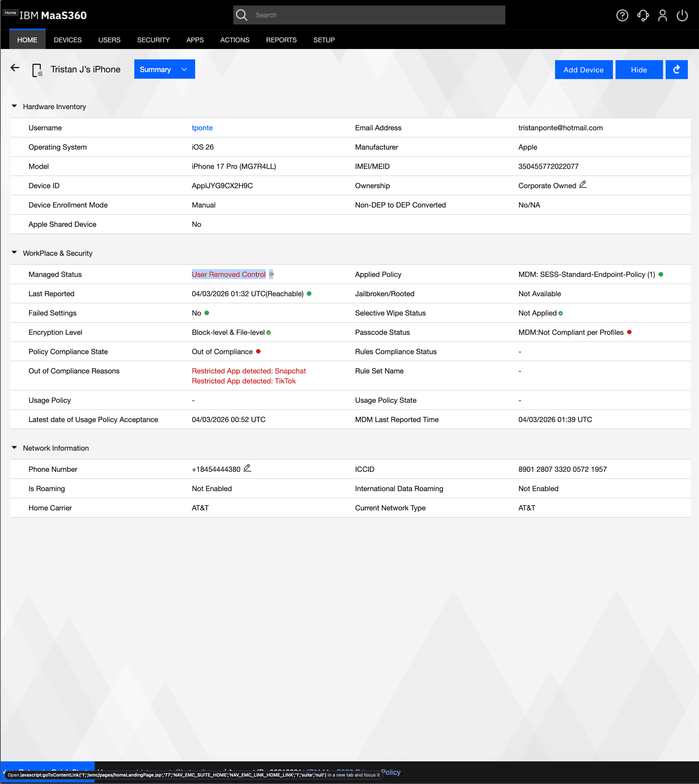Collapse the Network Information section
The height and width of the screenshot is (784, 699).
(14, 447)
